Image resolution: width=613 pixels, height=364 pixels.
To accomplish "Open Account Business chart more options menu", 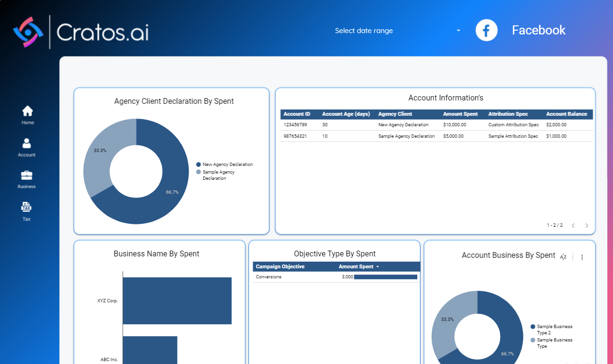I will 582,257.
